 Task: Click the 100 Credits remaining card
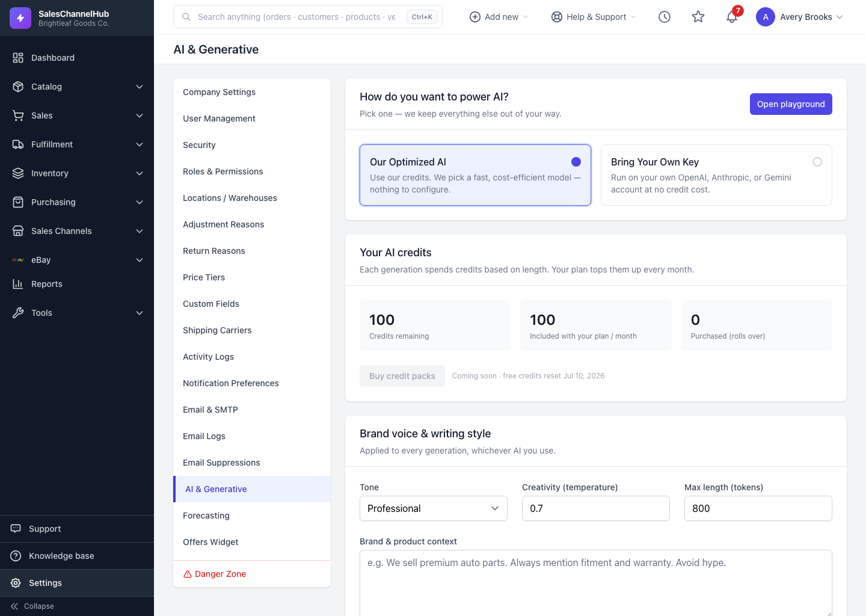tap(435, 325)
